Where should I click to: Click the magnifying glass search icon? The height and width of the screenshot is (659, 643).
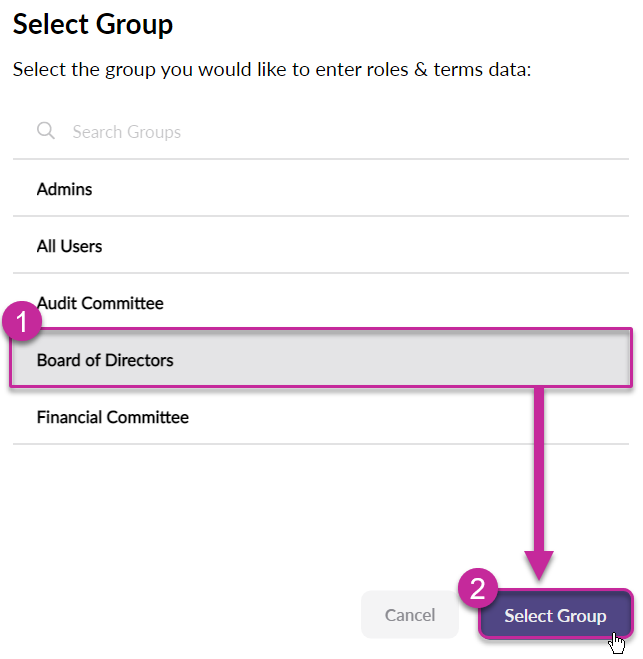(x=45, y=131)
